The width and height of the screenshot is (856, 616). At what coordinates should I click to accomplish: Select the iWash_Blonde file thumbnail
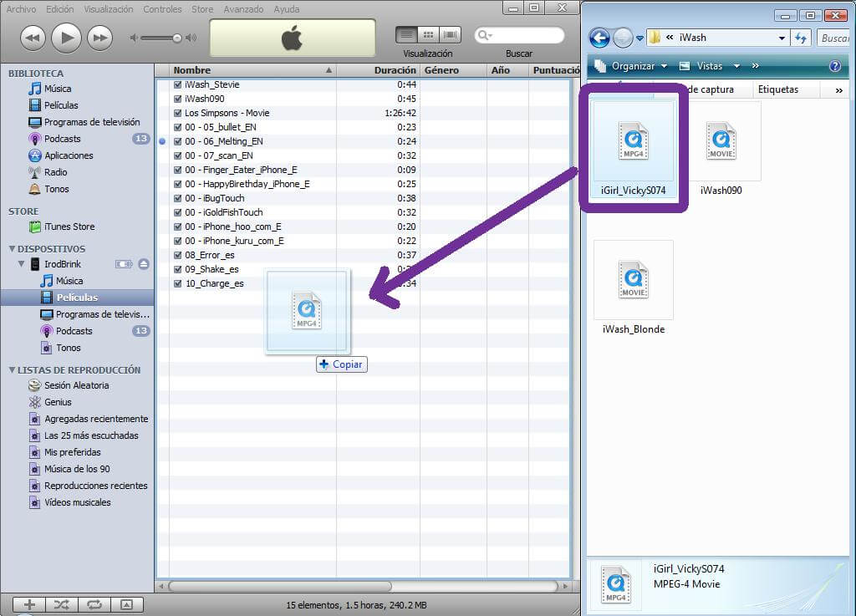pyautogui.click(x=634, y=280)
